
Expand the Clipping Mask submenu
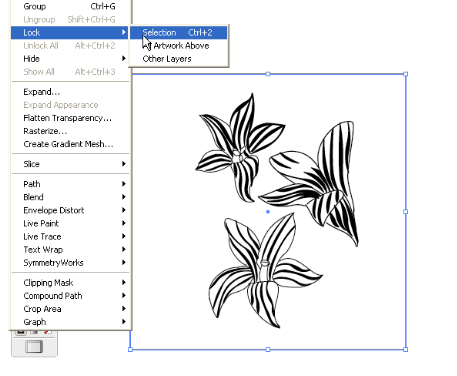click(x=70, y=283)
